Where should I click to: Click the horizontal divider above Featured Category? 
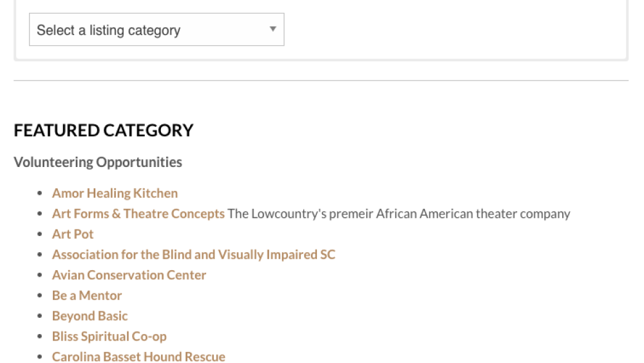tap(321, 81)
